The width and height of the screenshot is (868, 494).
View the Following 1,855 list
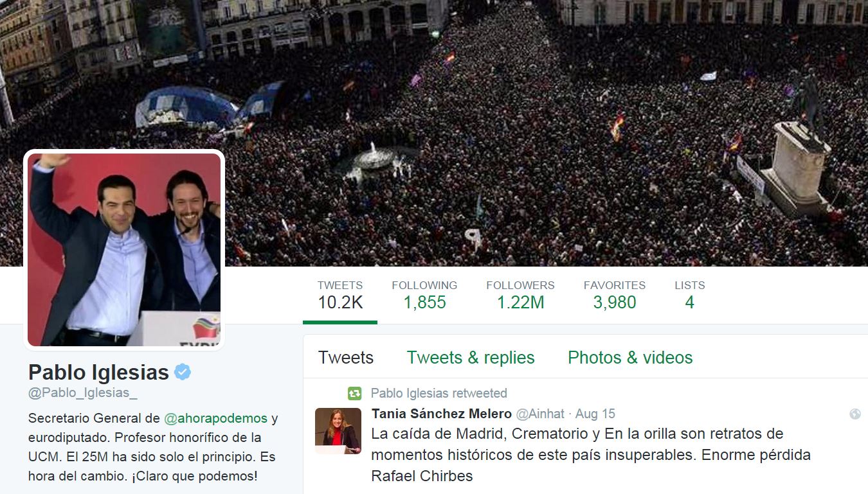click(x=424, y=296)
